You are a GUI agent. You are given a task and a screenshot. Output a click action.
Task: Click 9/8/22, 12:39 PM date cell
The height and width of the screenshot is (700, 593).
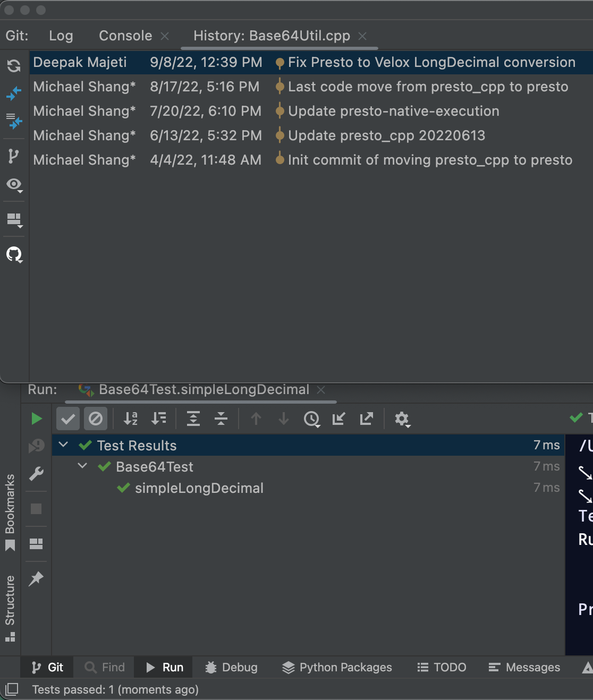[x=206, y=62]
